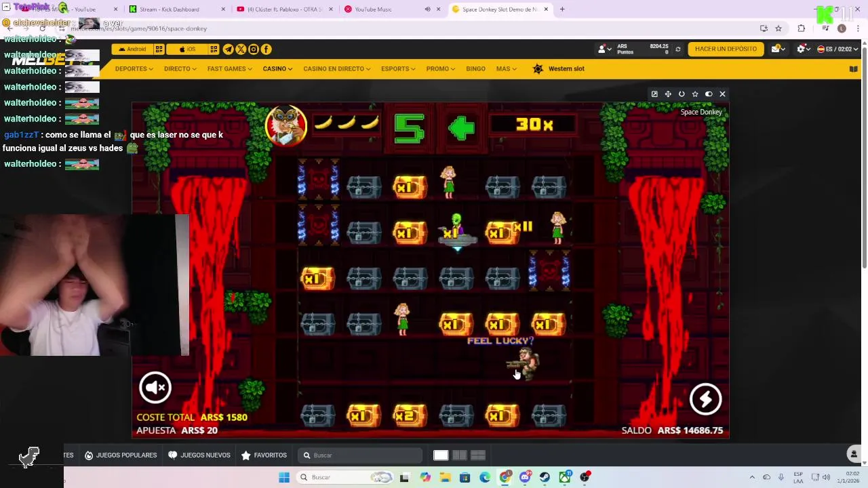Select single game view layout

(441, 455)
